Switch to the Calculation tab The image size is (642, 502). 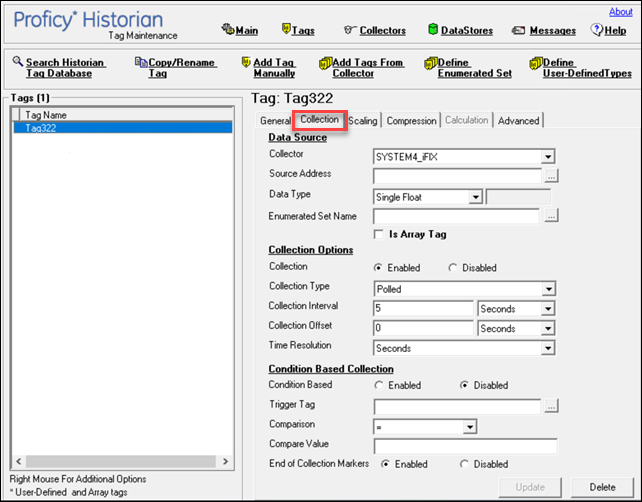pos(466,120)
